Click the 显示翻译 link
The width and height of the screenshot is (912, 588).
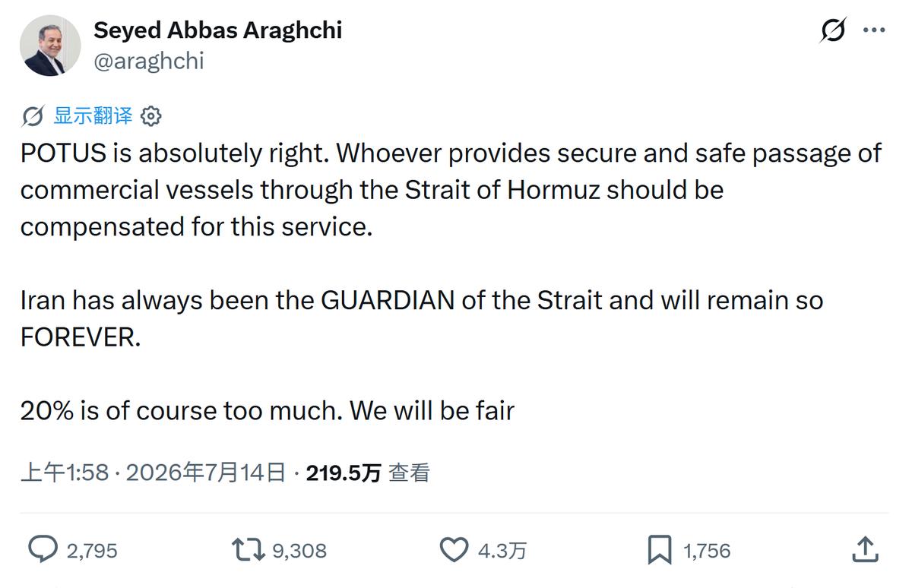tap(93, 116)
